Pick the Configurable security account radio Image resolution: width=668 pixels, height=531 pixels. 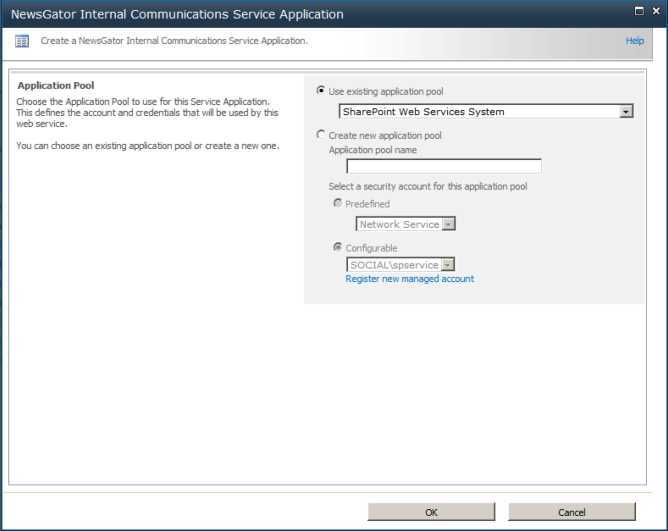[x=338, y=248]
